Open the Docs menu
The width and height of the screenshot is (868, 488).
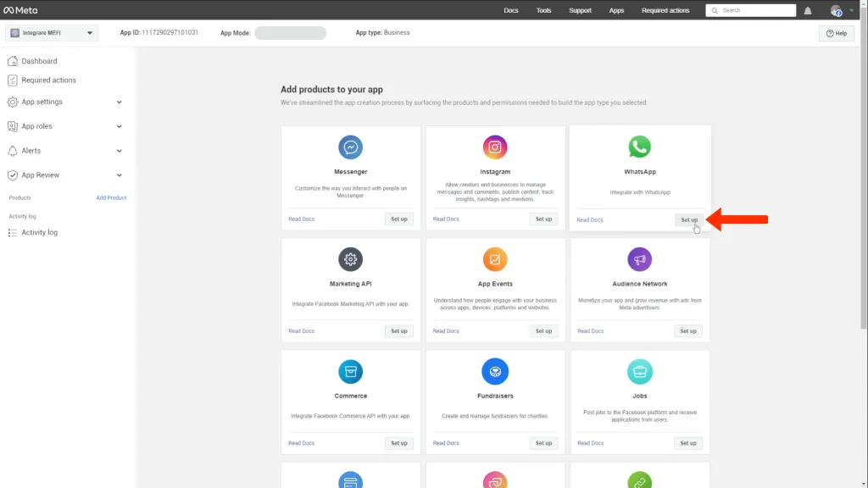(x=510, y=10)
